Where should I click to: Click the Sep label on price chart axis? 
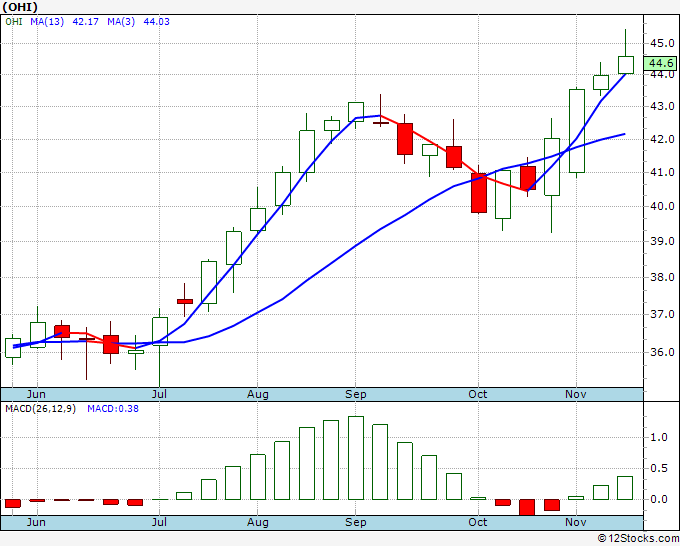click(356, 394)
